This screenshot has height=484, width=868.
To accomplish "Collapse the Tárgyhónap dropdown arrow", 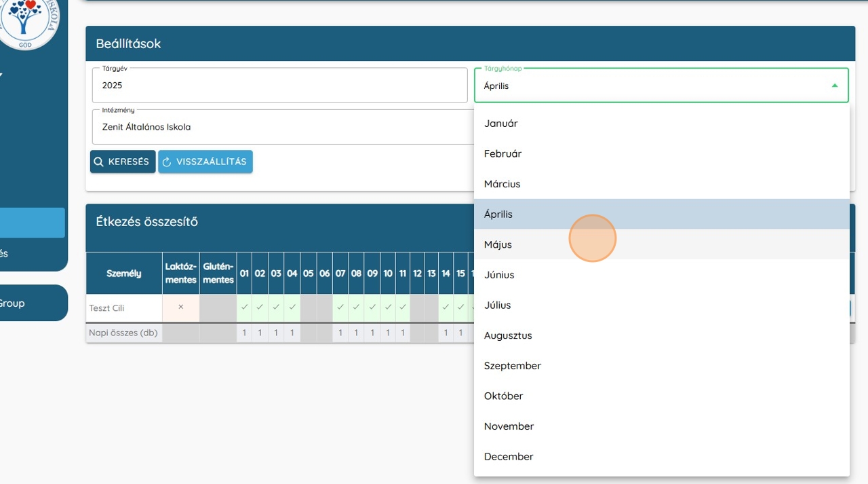I will (835, 86).
